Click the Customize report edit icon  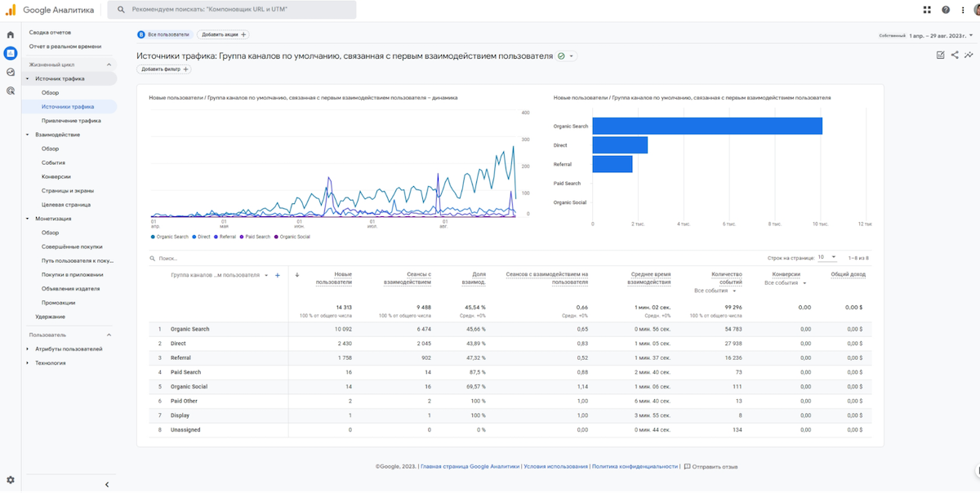[x=941, y=55]
